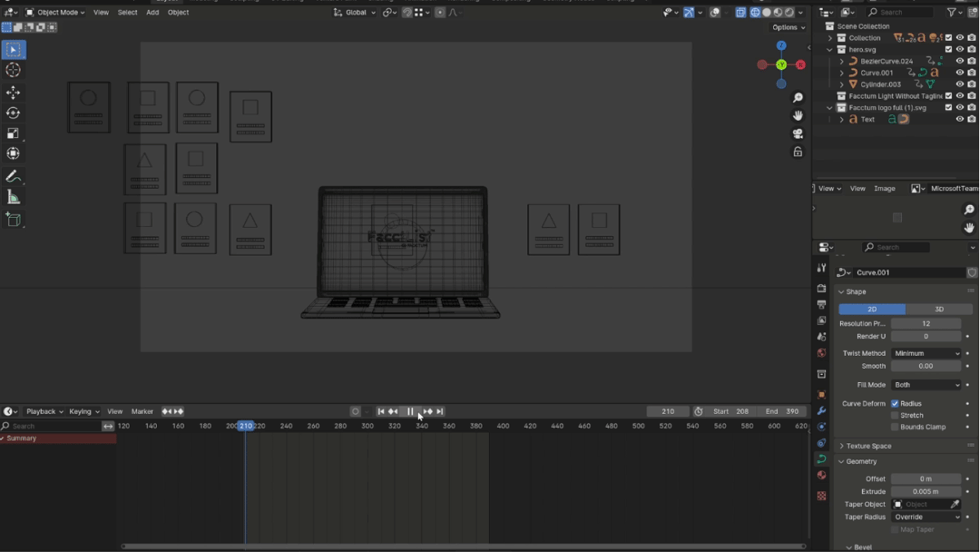Set curve shape to 2D
980x552 pixels.
tap(872, 309)
